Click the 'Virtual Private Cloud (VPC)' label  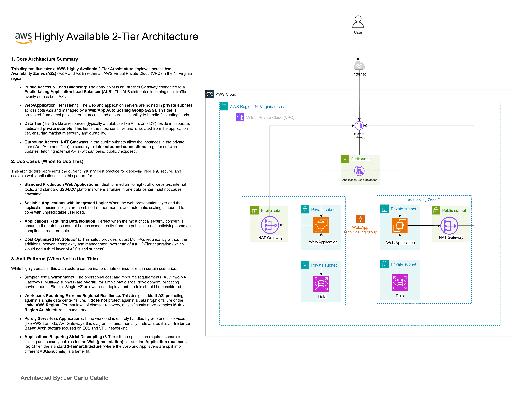tap(270, 117)
